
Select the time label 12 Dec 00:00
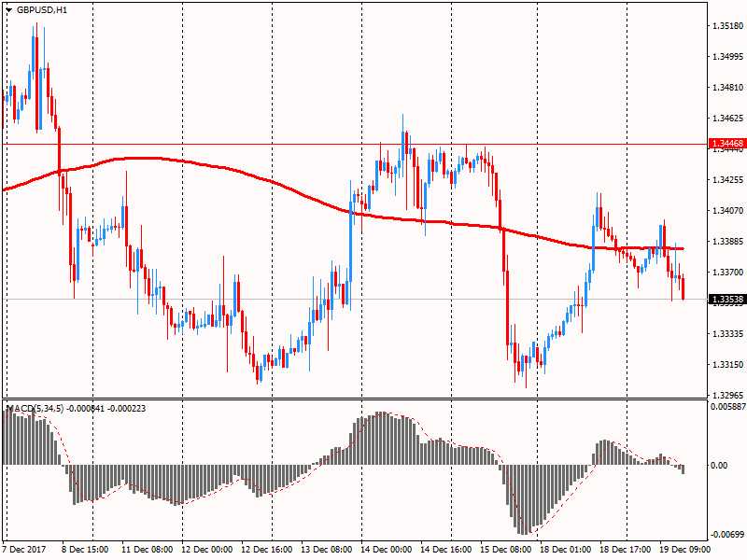click(x=207, y=549)
